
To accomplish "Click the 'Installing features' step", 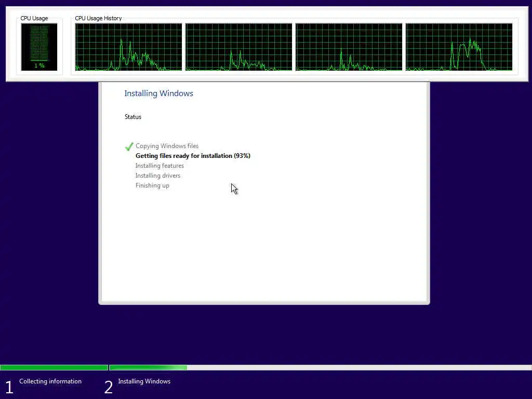I will pos(159,166).
